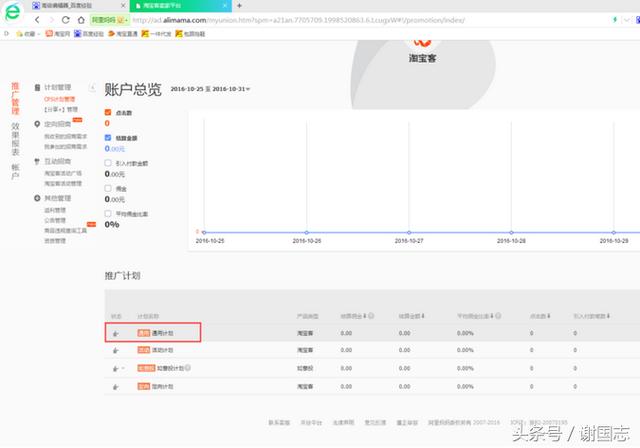Viewport: 640px width, 448px height.
Task: Click the 淘宝客 logo at page top
Action: (422, 52)
